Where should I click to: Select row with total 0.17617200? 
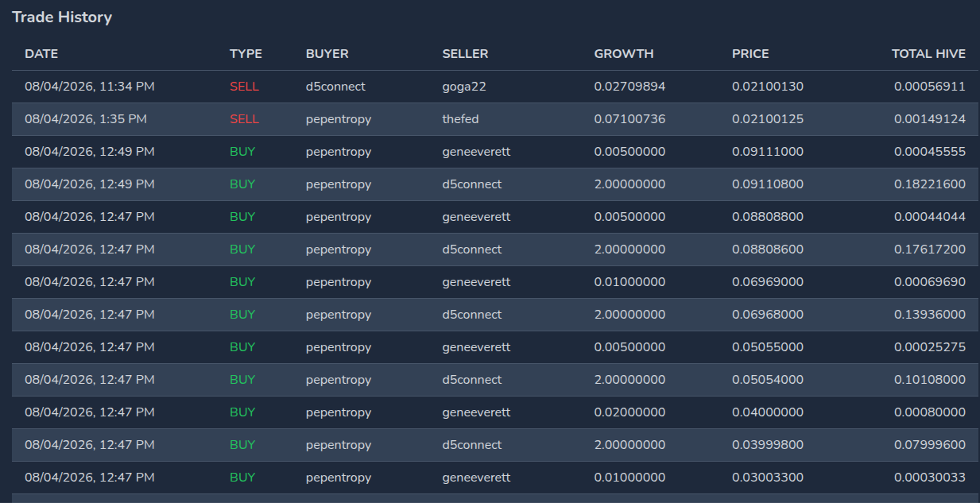tap(489, 250)
